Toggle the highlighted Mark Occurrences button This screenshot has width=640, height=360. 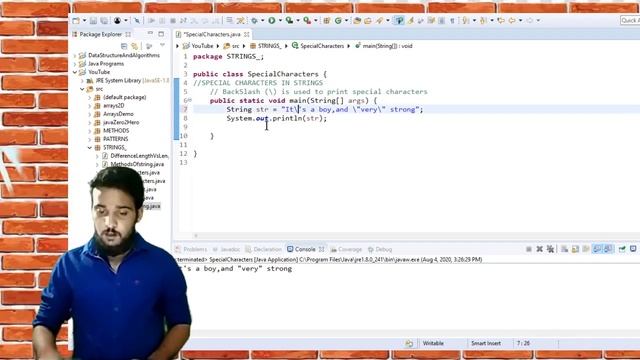click(399, 20)
